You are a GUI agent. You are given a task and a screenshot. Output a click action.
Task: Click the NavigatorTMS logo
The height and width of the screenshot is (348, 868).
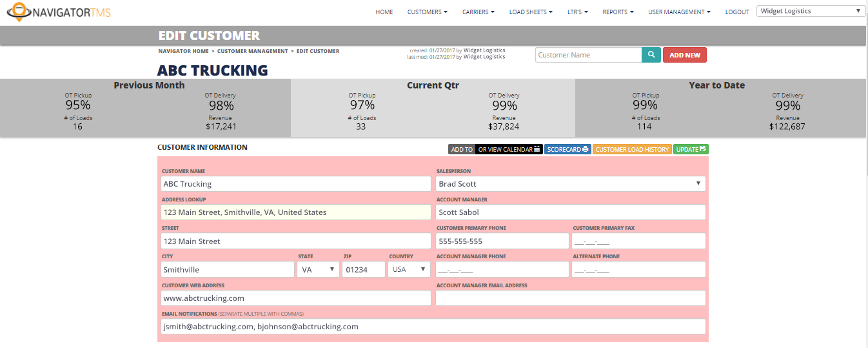click(x=59, y=12)
